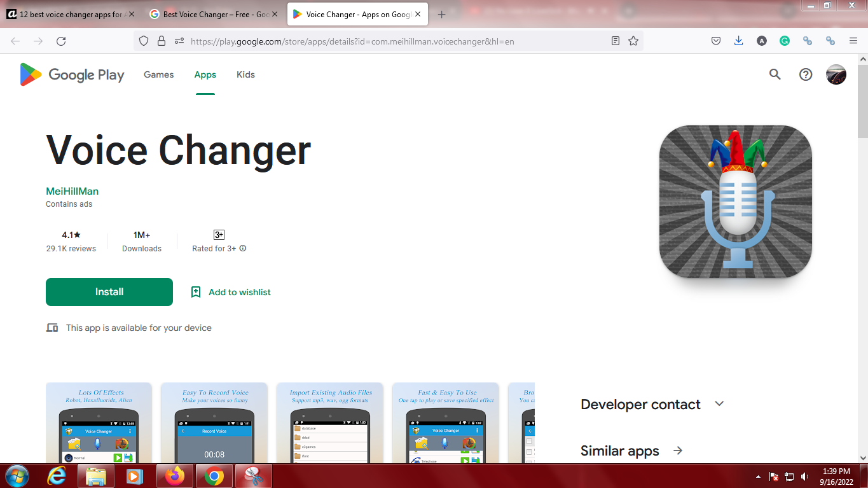The width and height of the screenshot is (868, 488).
Task: Click the 3+ content rating badge
Action: pos(219,235)
